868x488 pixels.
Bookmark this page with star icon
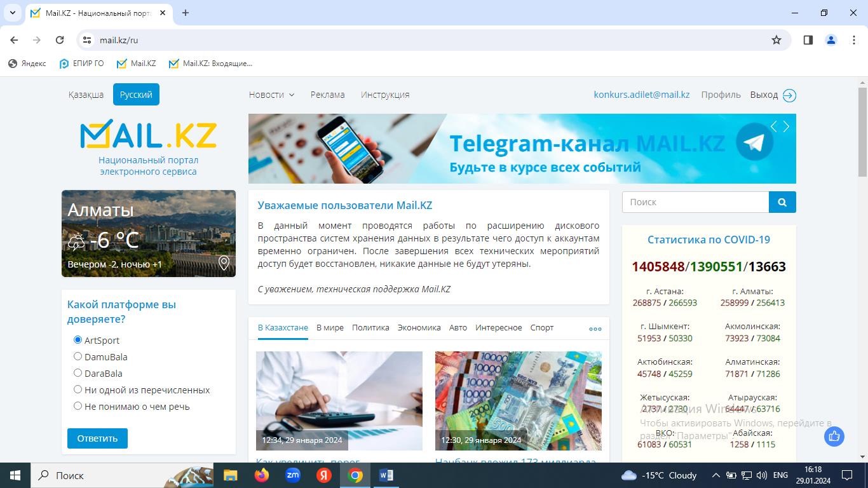tap(776, 40)
